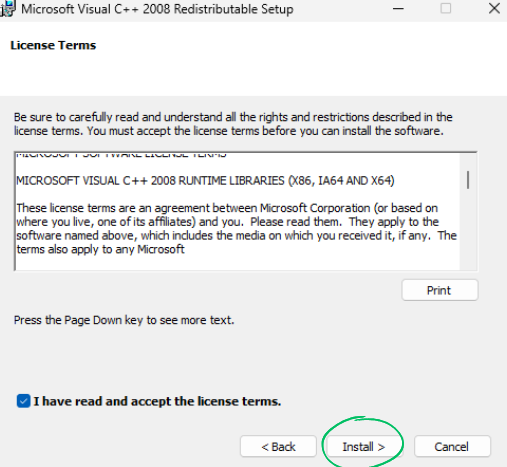
Task: Click the greyed-out maximize window button
Action: (x=446, y=8)
